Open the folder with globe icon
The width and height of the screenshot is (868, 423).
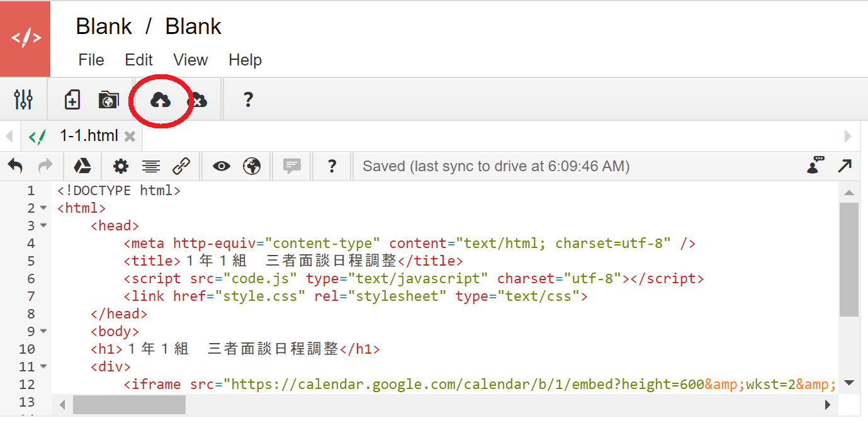(x=108, y=99)
